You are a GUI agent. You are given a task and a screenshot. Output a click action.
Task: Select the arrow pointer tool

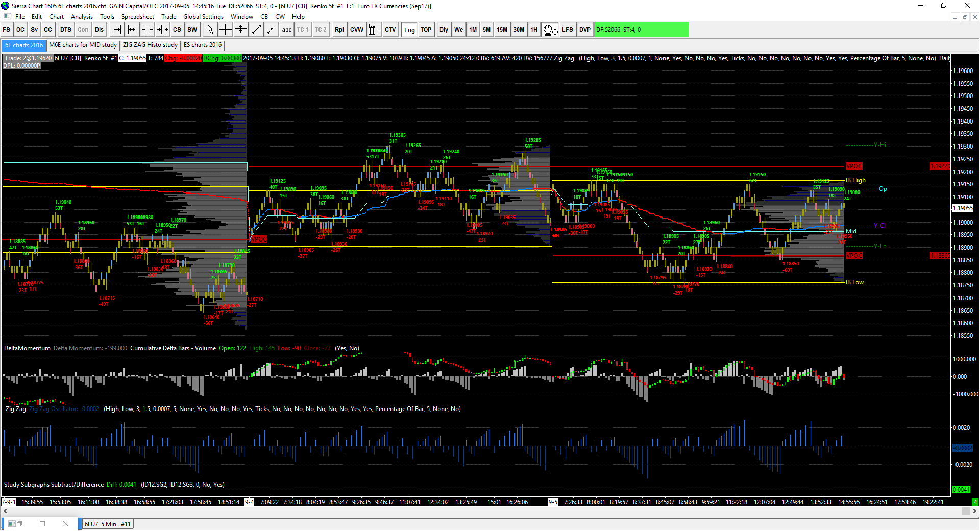coord(210,30)
